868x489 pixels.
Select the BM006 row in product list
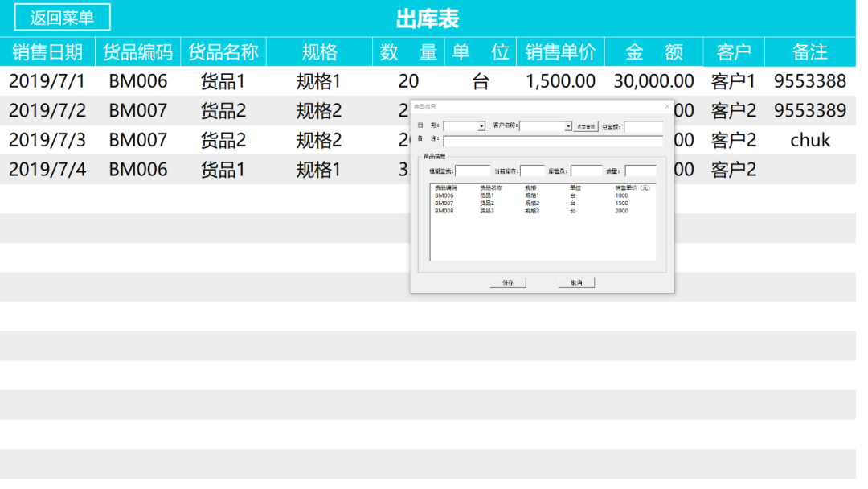point(482,195)
